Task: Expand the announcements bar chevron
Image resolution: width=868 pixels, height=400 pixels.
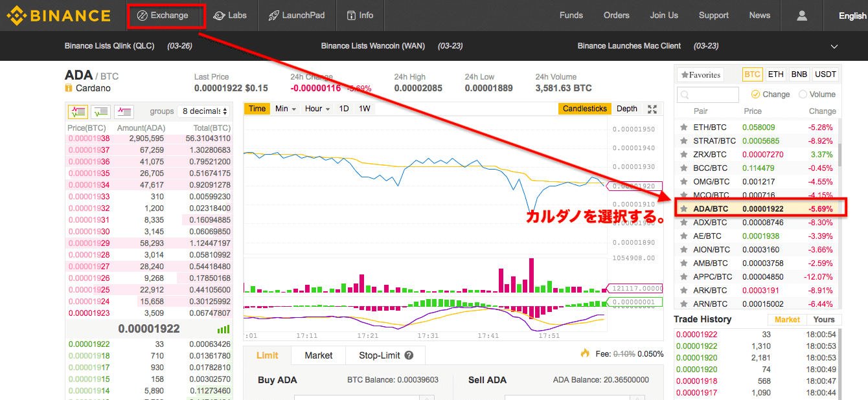Action: (x=834, y=47)
